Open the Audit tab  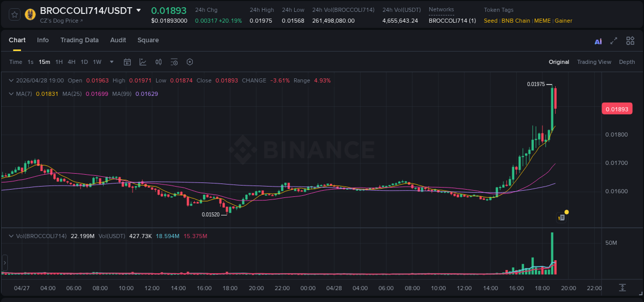coord(118,40)
